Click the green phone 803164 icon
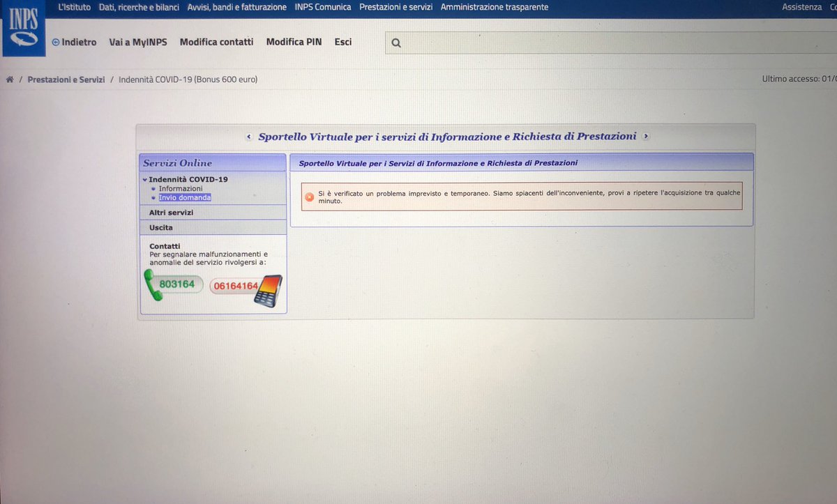This screenshot has width=837, height=504. point(173,284)
